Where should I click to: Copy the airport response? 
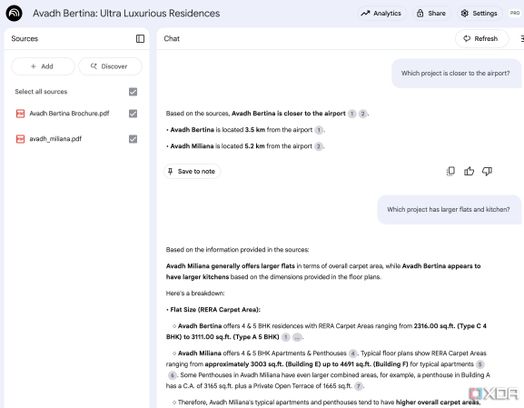tap(450, 171)
